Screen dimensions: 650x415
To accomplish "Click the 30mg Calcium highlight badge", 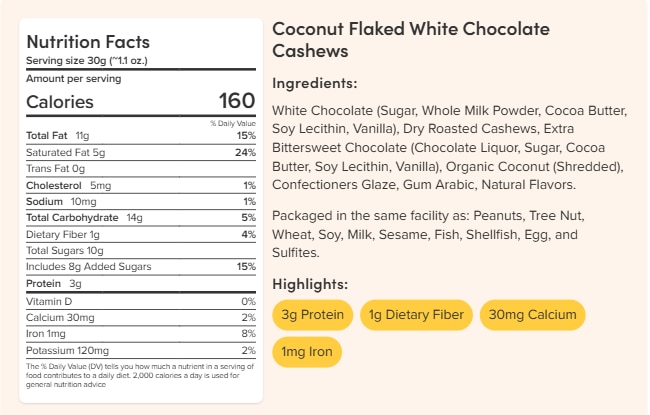I will [x=532, y=315].
